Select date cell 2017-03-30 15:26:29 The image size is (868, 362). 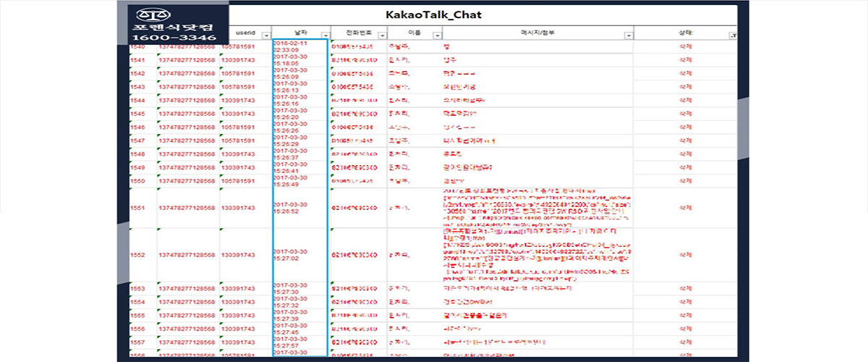[x=300, y=140]
